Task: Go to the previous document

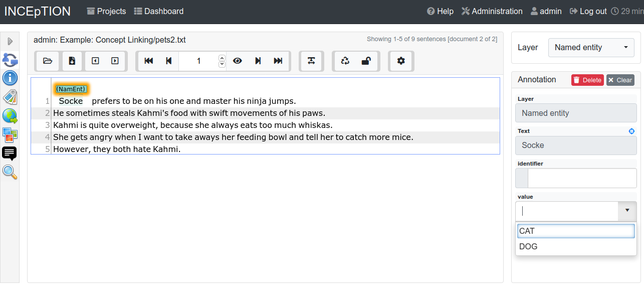Action: 95,61
